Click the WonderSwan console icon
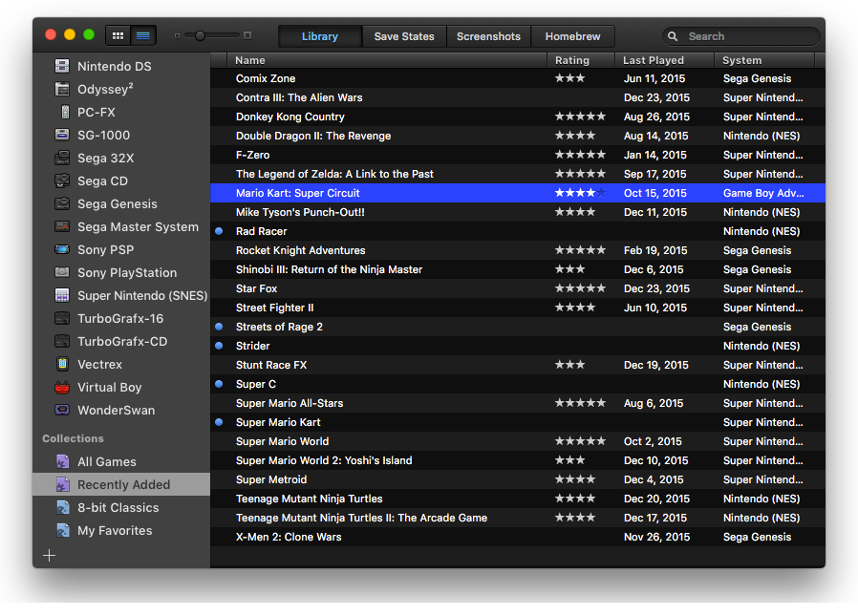Screen dimensions: 858x616 (62, 411)
